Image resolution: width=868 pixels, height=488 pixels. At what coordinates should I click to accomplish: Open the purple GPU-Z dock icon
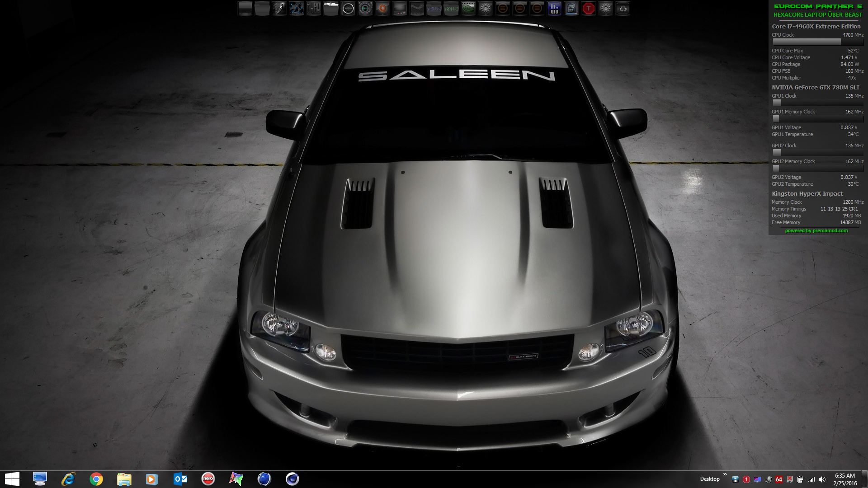coord(434,9)
